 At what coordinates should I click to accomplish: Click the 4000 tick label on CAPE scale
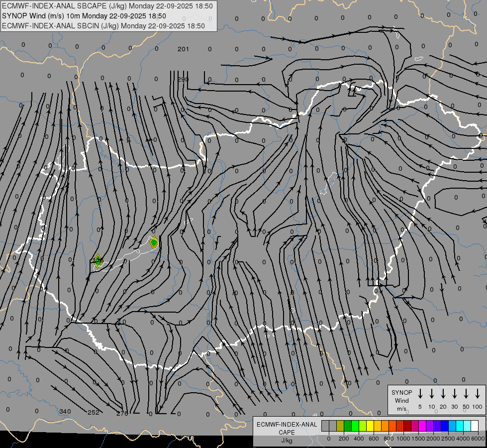click(463, 439)
